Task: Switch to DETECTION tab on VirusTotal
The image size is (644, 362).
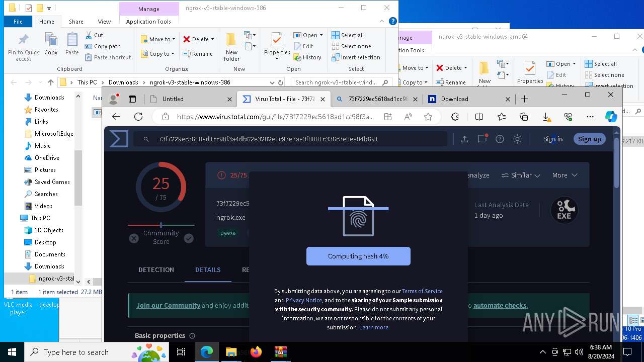Action: [156, 270]
